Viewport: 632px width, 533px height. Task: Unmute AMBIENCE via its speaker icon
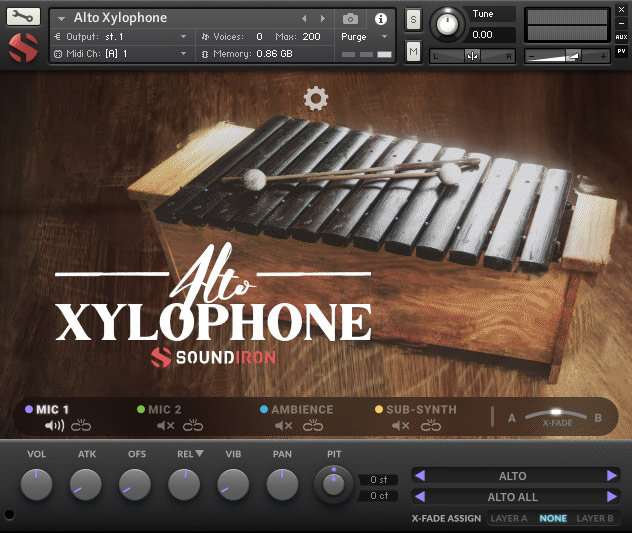tap(284, 425)
